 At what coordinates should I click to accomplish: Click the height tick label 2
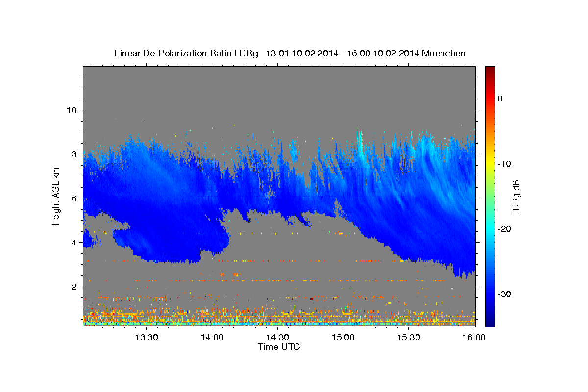(x=73, y=287)
